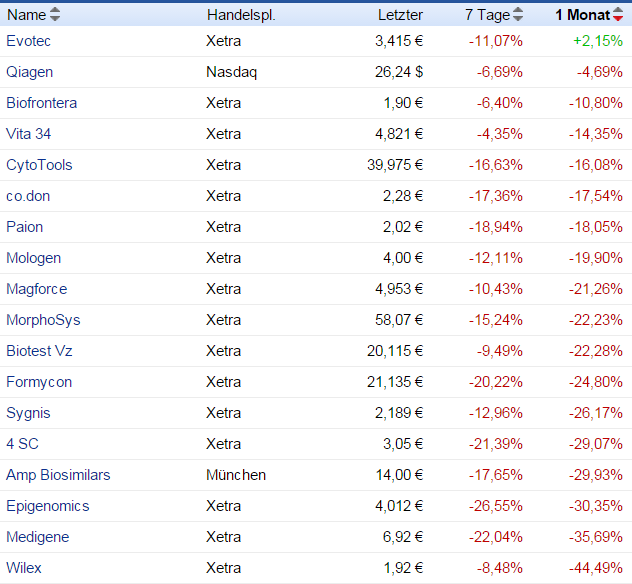Viewport: 632px width, 584px height.
Task: Open the Wilex stock link
Action: coord(24,568)
